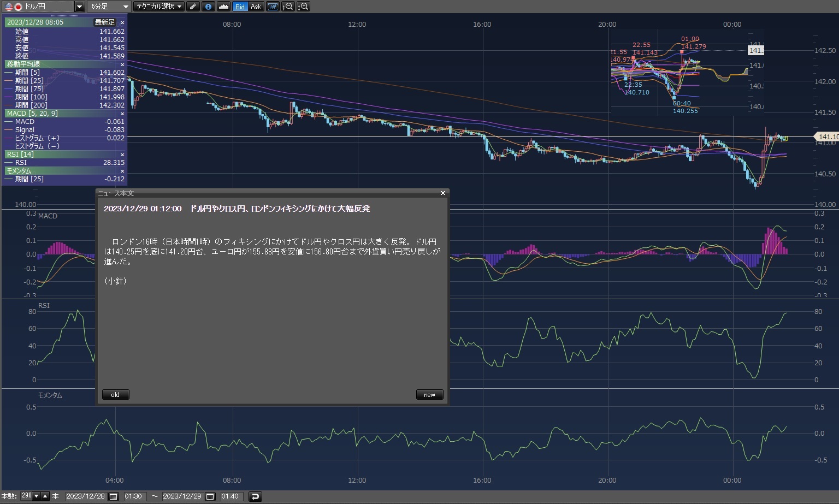The height and width of the screenshot is (504, 839).
Task: Decrease the bar count using down arrow
Action: [x=37, y=496]
